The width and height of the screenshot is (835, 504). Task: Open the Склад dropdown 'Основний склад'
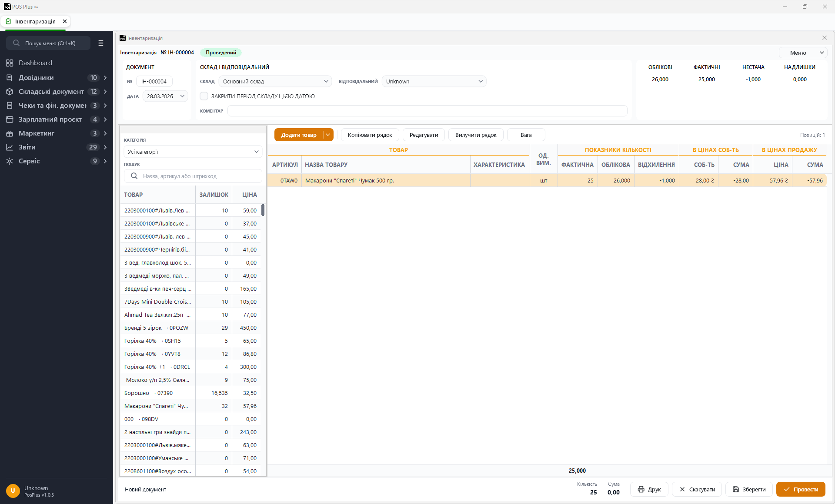pos(275,81)
